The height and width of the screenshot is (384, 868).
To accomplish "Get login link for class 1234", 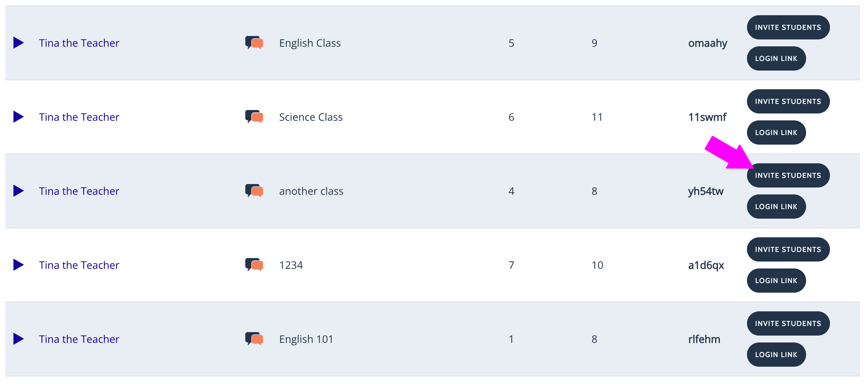I will point(776,281).
